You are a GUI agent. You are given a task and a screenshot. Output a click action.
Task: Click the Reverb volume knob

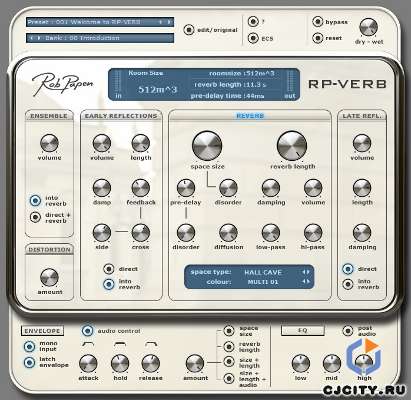click(313, 188)
